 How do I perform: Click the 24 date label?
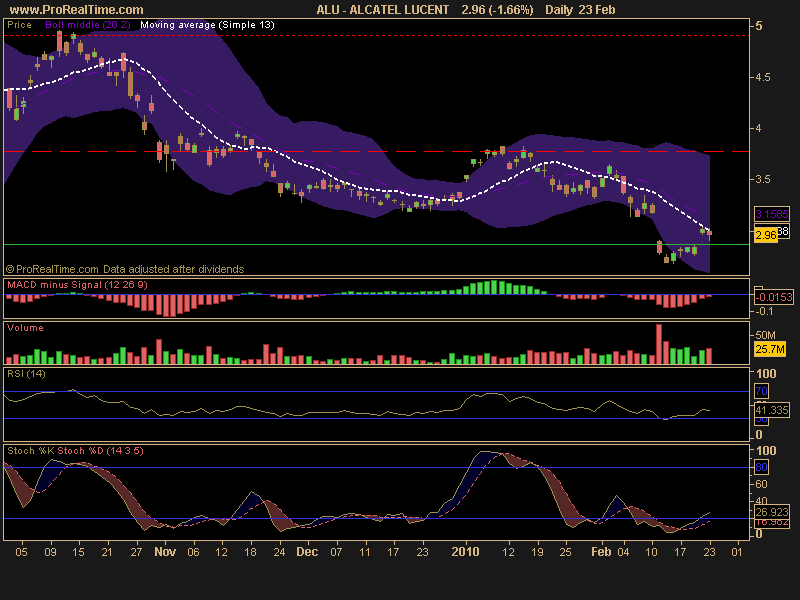(279, 552)
